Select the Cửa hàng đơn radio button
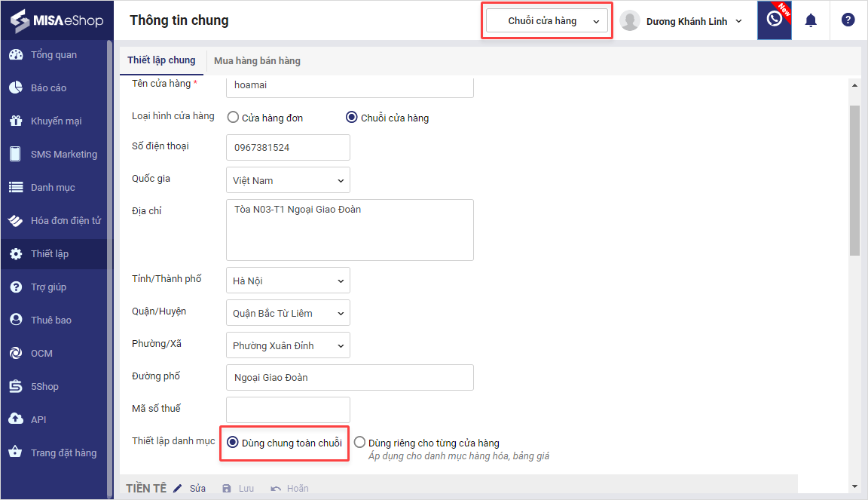This screenshot has height=500, width=868. (234, 118)
